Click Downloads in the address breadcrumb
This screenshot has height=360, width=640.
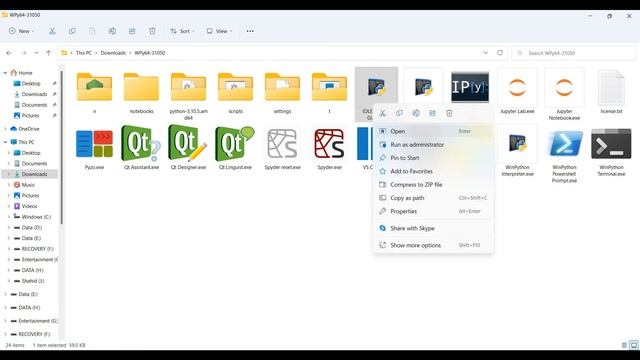[113, 53]
